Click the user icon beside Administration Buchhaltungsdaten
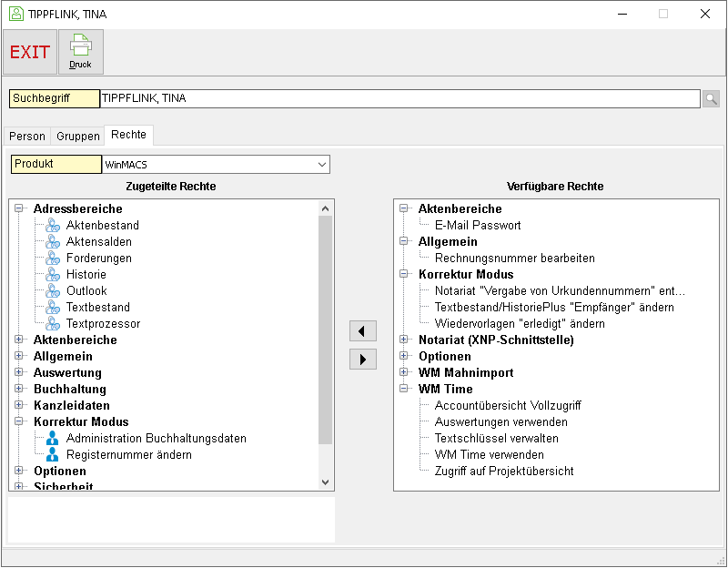 pyautogui.click(x=53, y=438)
